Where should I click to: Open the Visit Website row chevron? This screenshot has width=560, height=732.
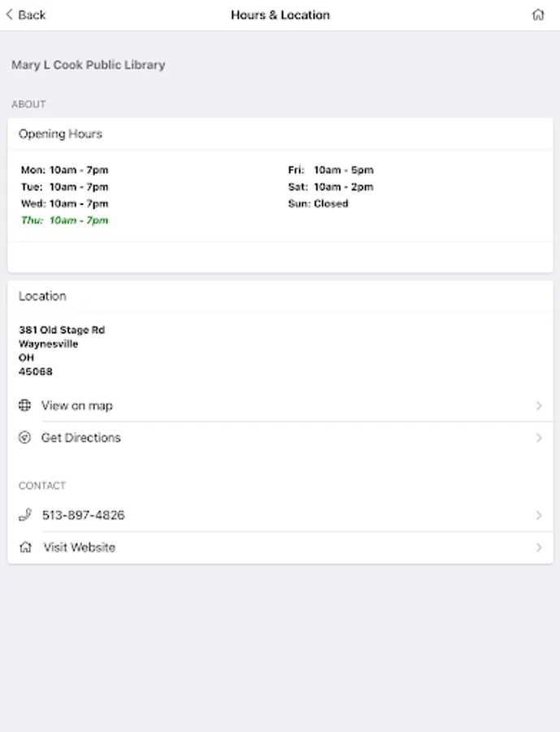pyautogui.click(x=539, y=547)
